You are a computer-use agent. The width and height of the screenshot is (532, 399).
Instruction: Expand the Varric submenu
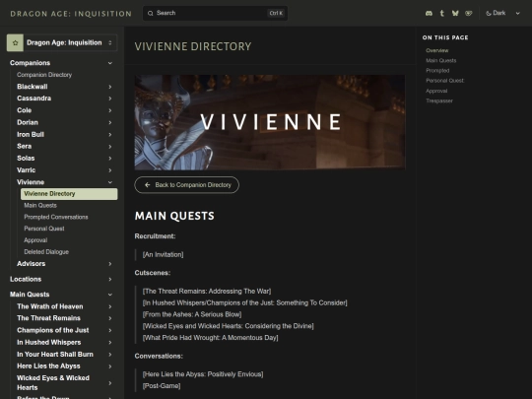110,170
